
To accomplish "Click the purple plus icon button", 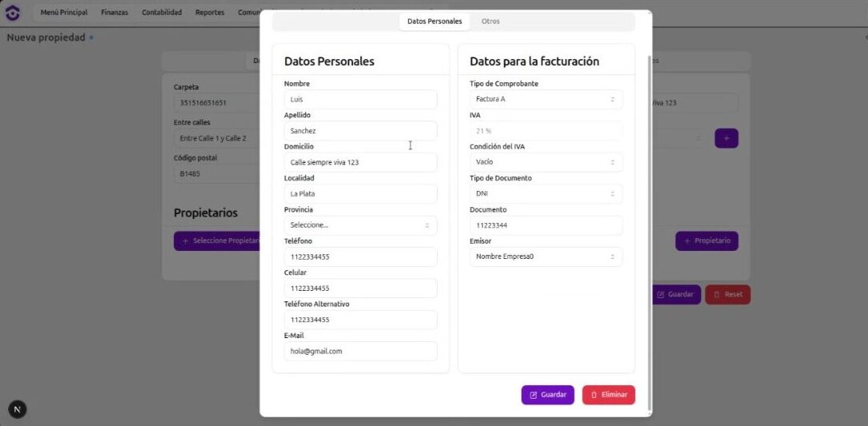I will pos(726,138).
